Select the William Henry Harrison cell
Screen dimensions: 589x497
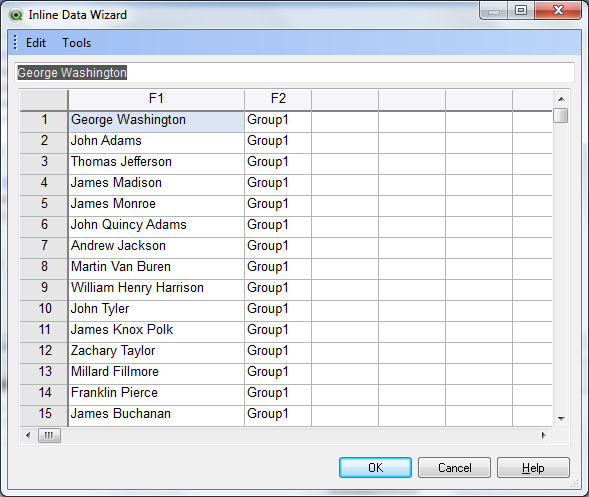[x=156, y=290]
